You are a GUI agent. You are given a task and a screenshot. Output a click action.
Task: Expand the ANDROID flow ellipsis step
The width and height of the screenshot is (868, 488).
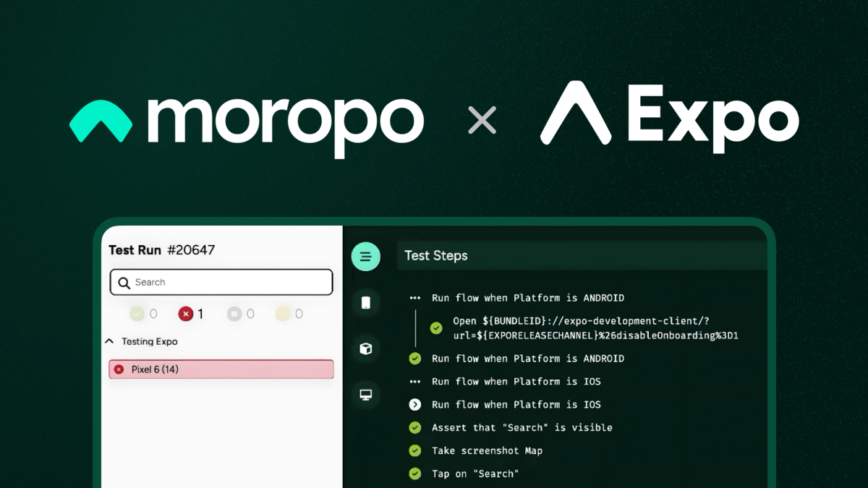click(417, 297)
